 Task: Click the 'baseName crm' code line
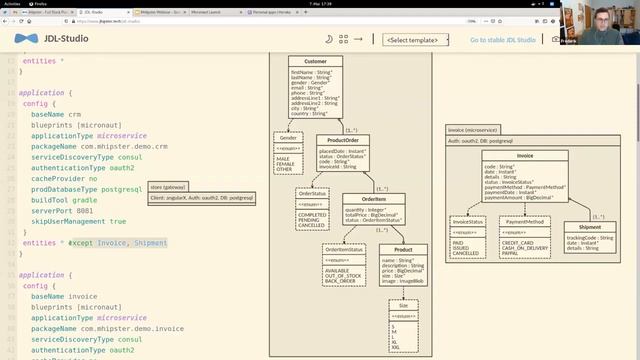56,115
